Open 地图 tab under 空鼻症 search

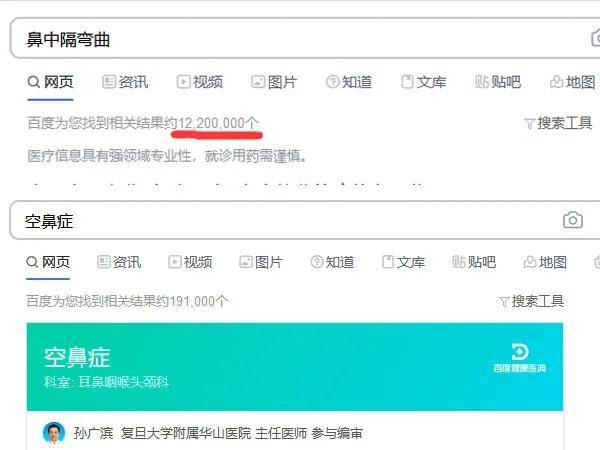[545, 262]
